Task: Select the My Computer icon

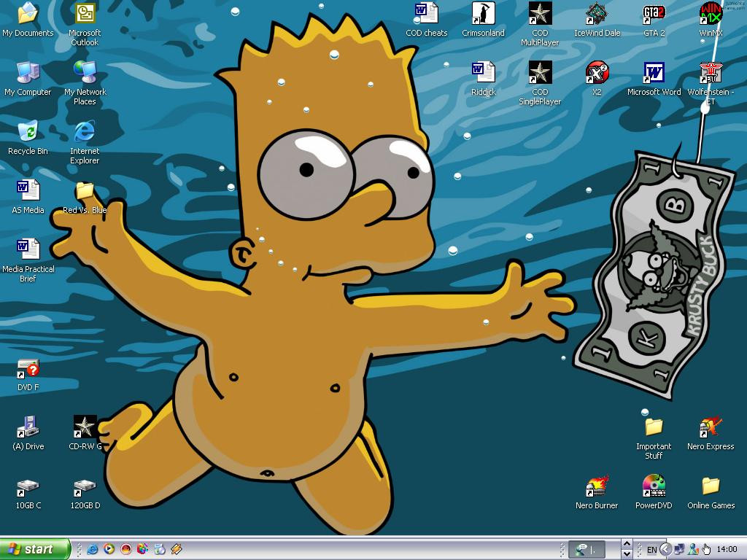Action: (x=28, y=79)
